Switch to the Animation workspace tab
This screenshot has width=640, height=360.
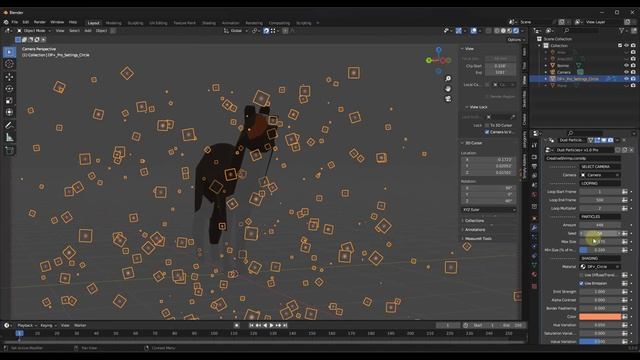click(231, 23)
